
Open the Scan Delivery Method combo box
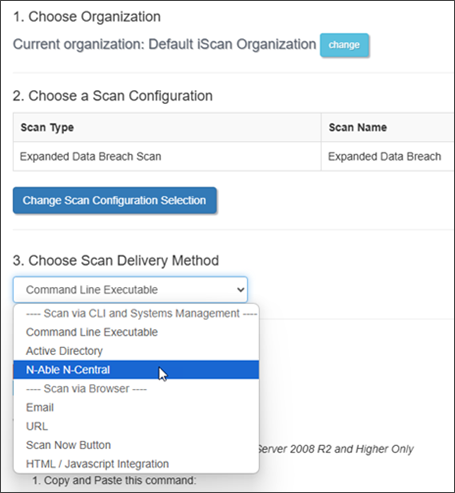(130, 289)
